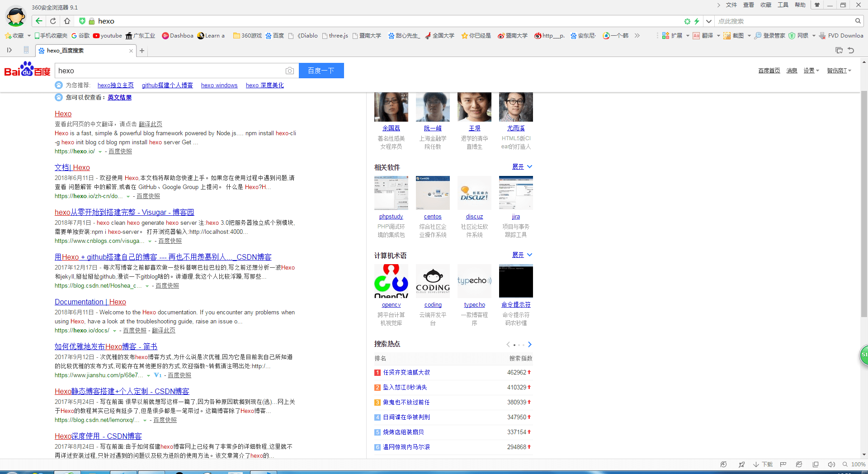The image size is (868, 474).
Task: Open the address bar history dropdown
Action: pos(709,21)
